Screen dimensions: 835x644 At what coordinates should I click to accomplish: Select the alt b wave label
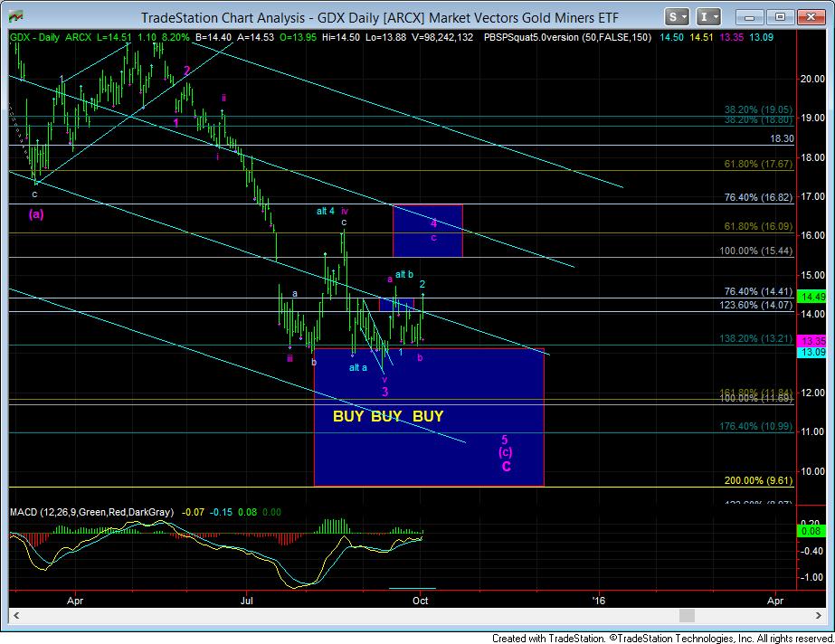click(404, 275)
